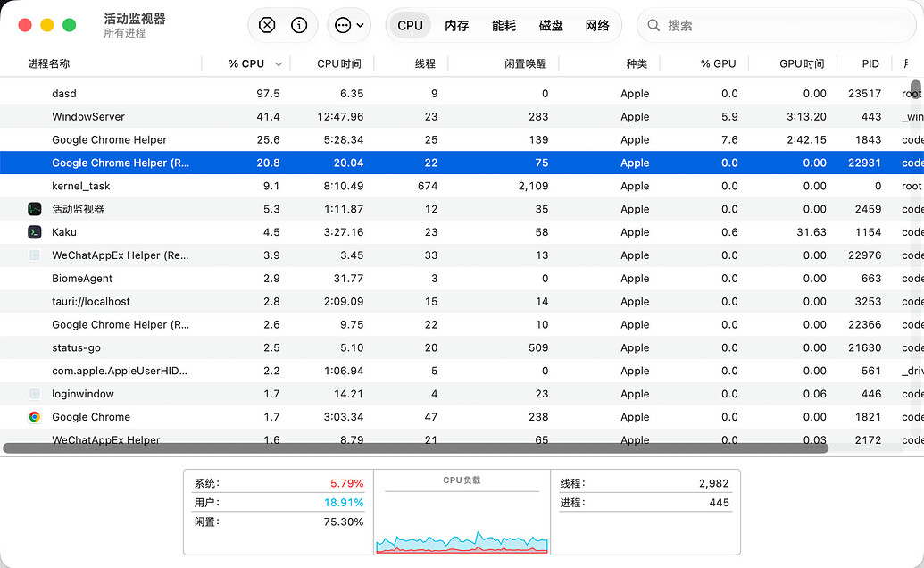Image resolution: width=924 pixels, height=568 pixels.
Task: Click PID 23517 cell
Action: point(864,93)
